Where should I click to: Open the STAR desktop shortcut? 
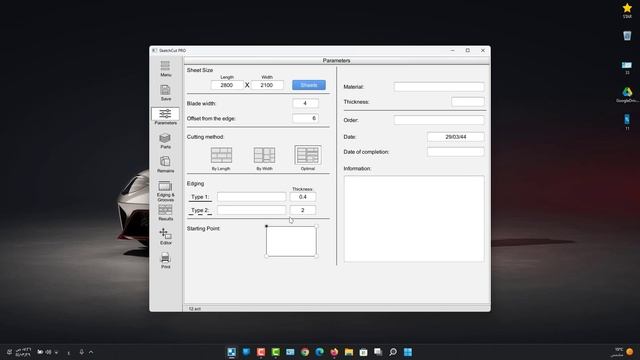(x=627, y=11)
